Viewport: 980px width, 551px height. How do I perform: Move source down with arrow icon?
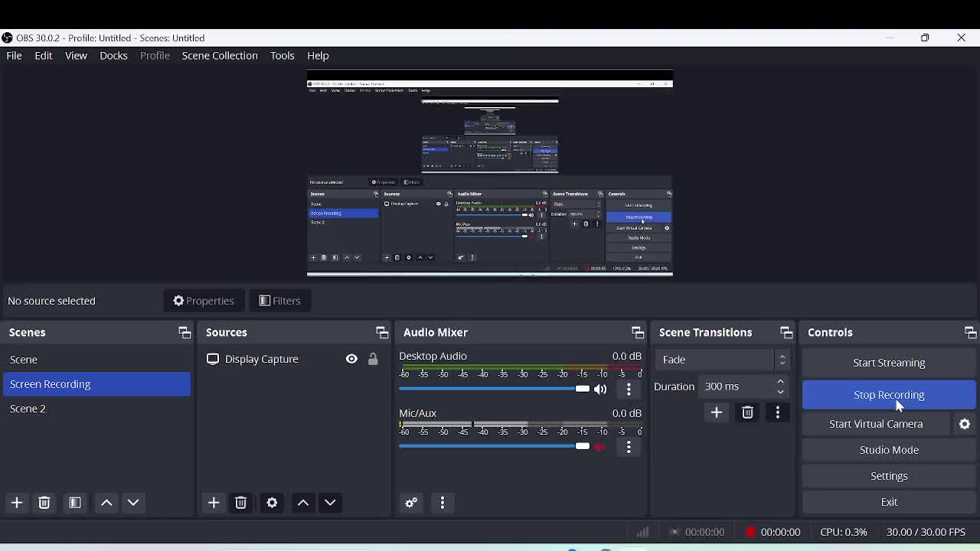pyautogui.click(x=330, y=503)
